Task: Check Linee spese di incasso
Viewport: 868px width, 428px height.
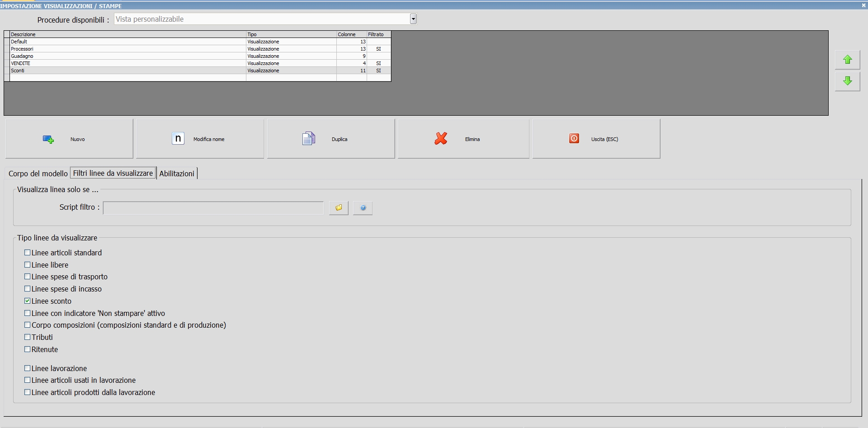Action: (x=28, y=289)
